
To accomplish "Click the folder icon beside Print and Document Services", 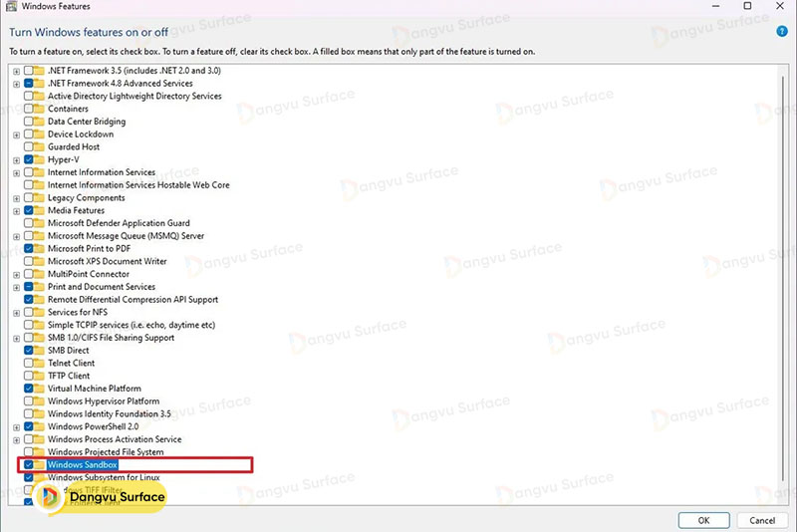I will 39,287.
